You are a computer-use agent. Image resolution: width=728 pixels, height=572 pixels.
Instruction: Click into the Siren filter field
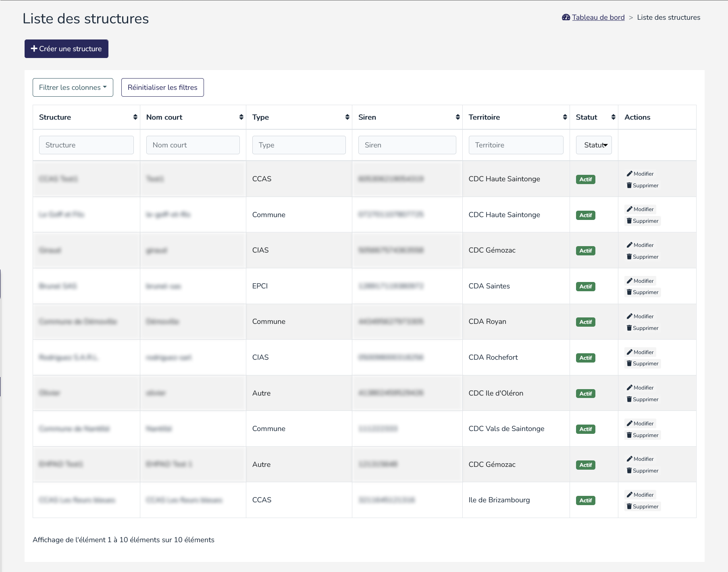click(407, 145)
